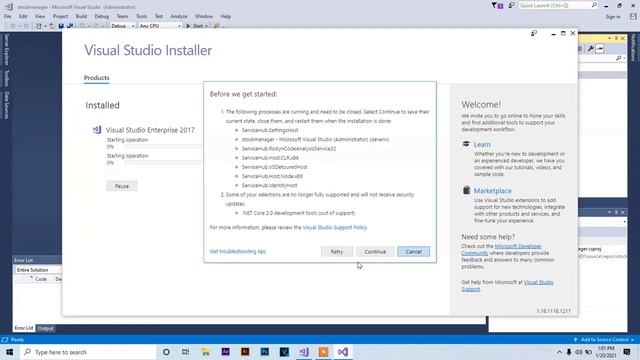This screenshot has height=360, width=640.
Task: Click the Visual Studio feedback icon near Quick Launch
Action: tap(511, 5)
